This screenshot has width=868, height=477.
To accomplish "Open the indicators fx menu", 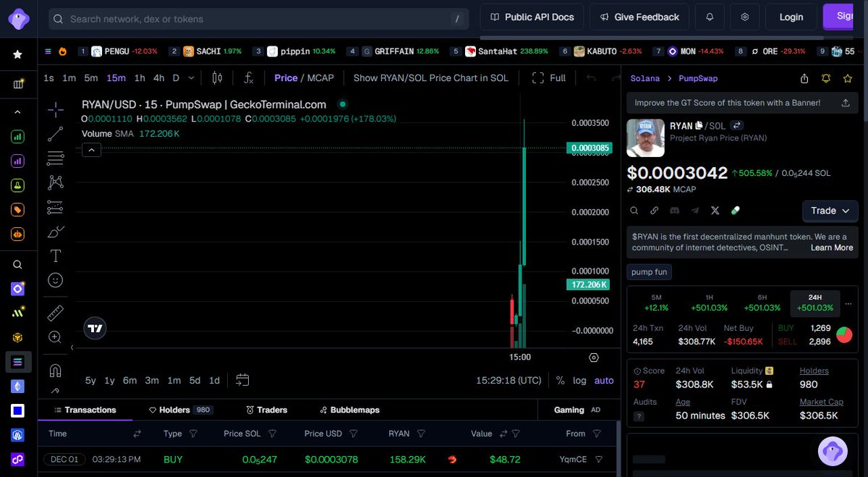I will tap(248, 77).
